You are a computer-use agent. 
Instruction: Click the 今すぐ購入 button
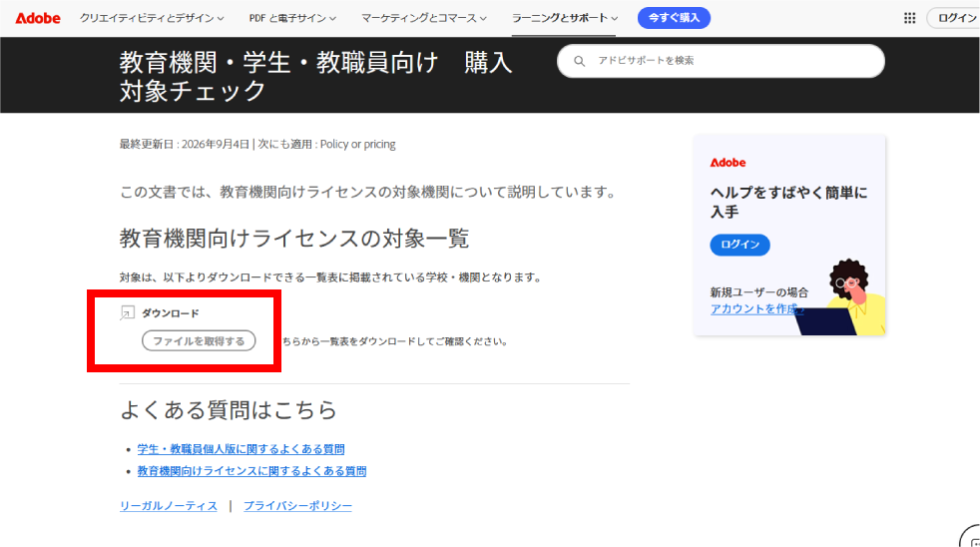[674, 18]
